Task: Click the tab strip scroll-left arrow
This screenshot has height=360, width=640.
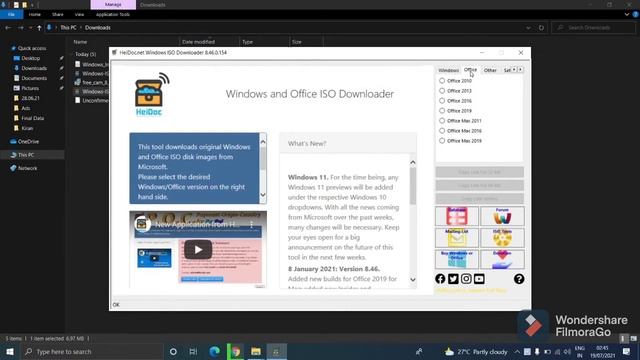Action: click(514, 70)
